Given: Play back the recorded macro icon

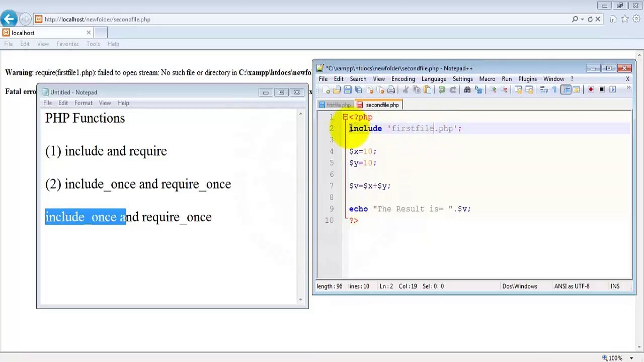Looking at the screenshot, I should point(612,89).
